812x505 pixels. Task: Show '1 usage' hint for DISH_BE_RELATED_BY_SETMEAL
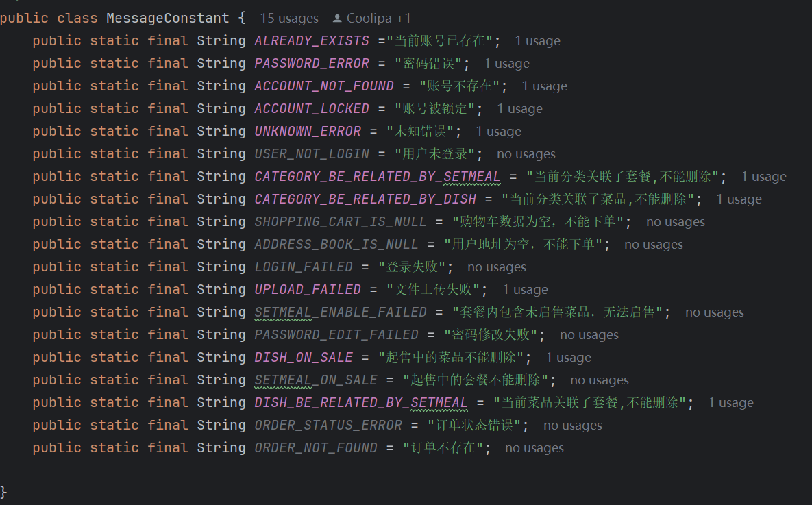point(730,403)
